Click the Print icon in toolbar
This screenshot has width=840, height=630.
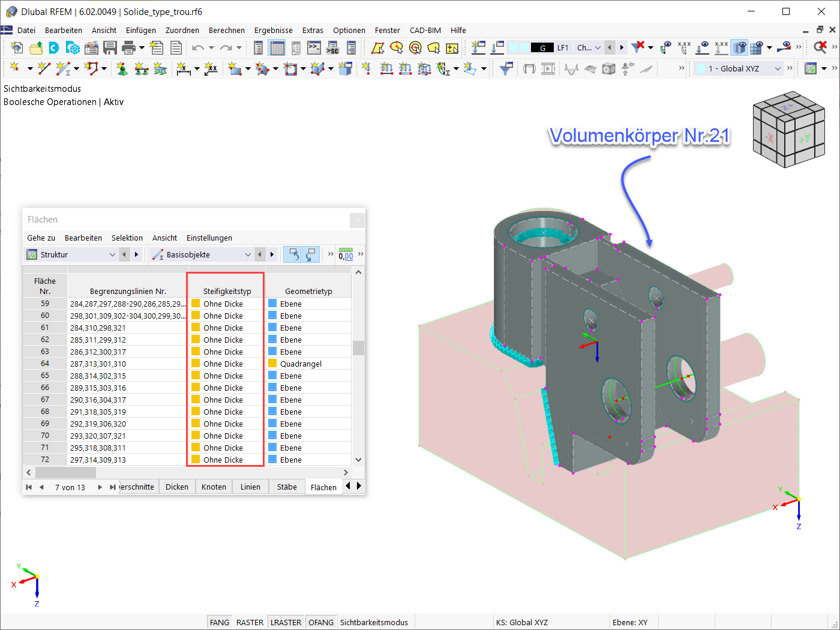click(x=128, y=47)
